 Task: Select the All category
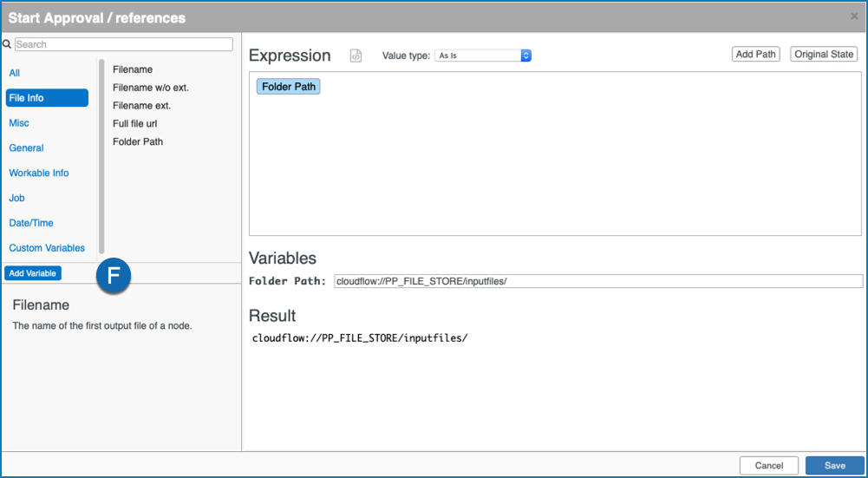(x=15, y=73)
